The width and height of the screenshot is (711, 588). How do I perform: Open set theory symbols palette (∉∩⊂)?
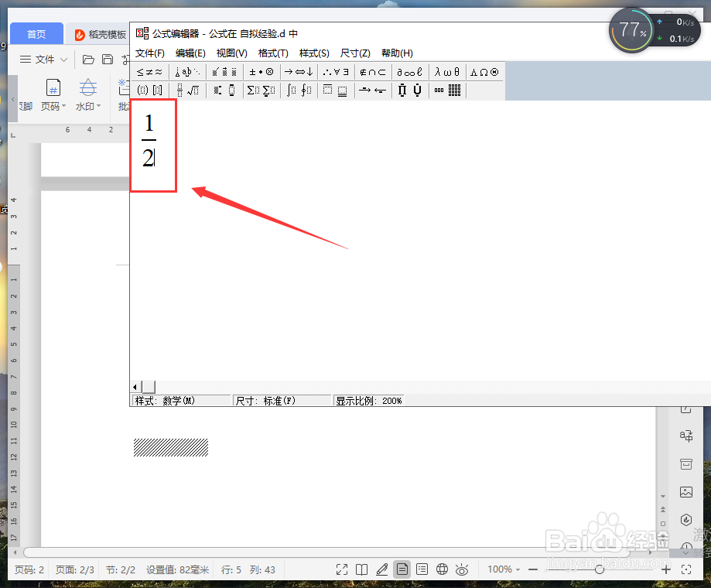(x=373, y=72)
